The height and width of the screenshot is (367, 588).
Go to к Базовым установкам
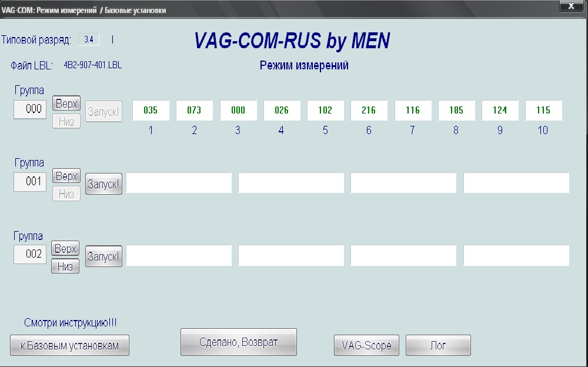[x=69, y=345]
